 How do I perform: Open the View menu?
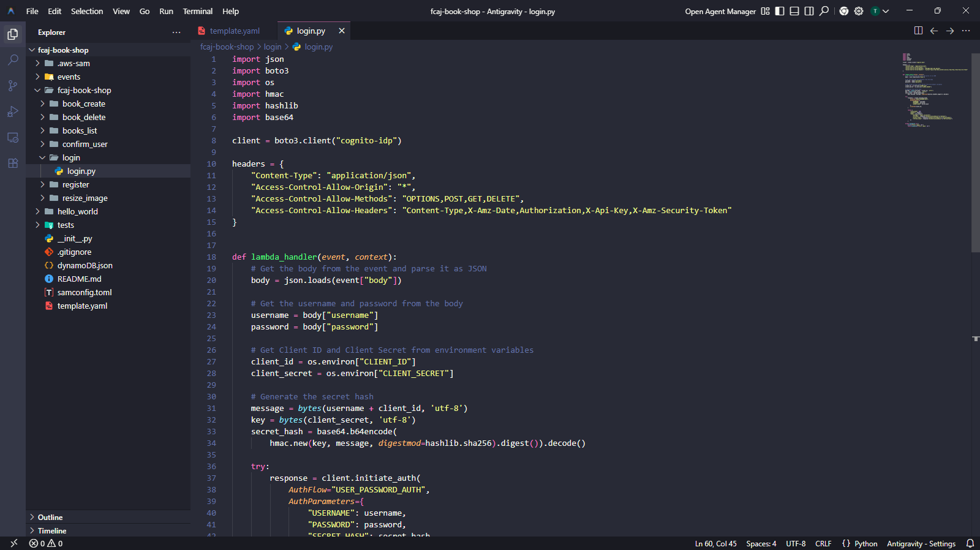pos(121,11)
